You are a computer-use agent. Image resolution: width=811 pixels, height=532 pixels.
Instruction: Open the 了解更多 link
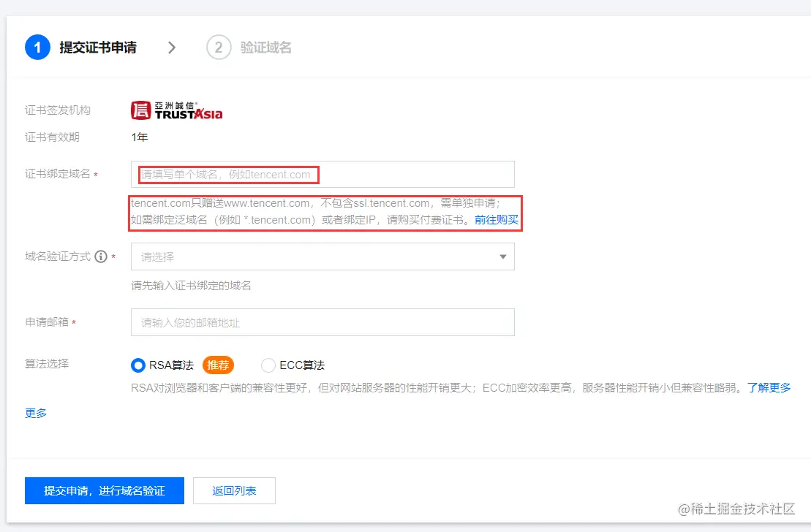(769, 388)
